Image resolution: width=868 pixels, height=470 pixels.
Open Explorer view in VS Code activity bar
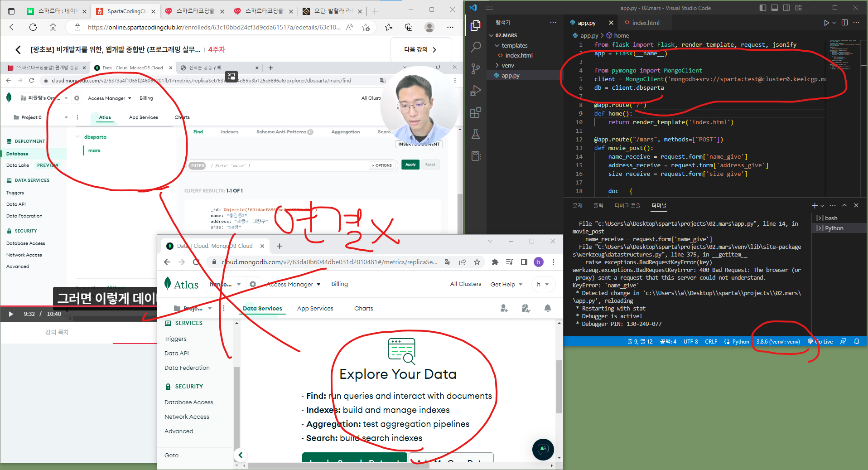(x=475, y=25)
